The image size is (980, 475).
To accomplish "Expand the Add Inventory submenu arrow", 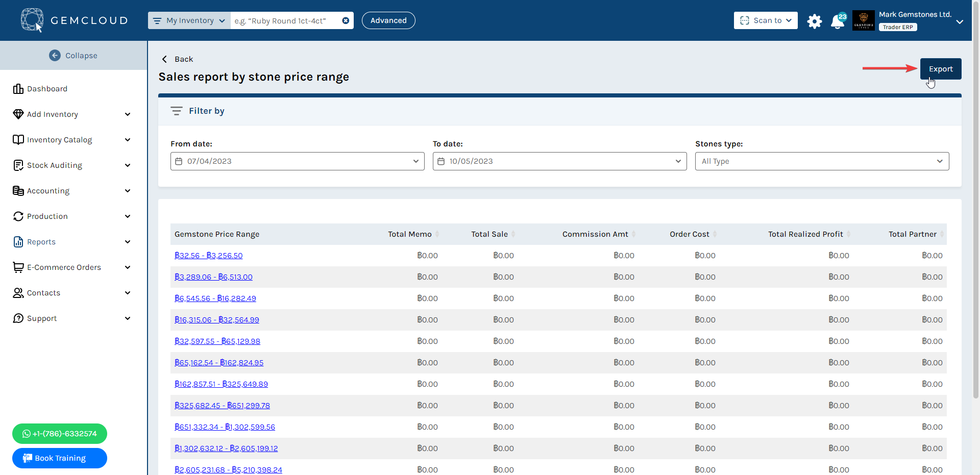I will tap(128, 114).
